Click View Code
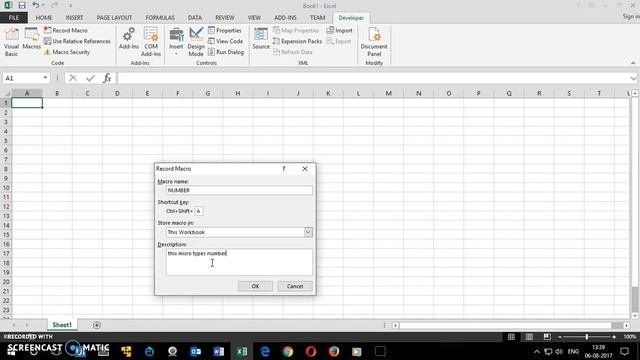The image size is (640, 360). pos(225,41)
